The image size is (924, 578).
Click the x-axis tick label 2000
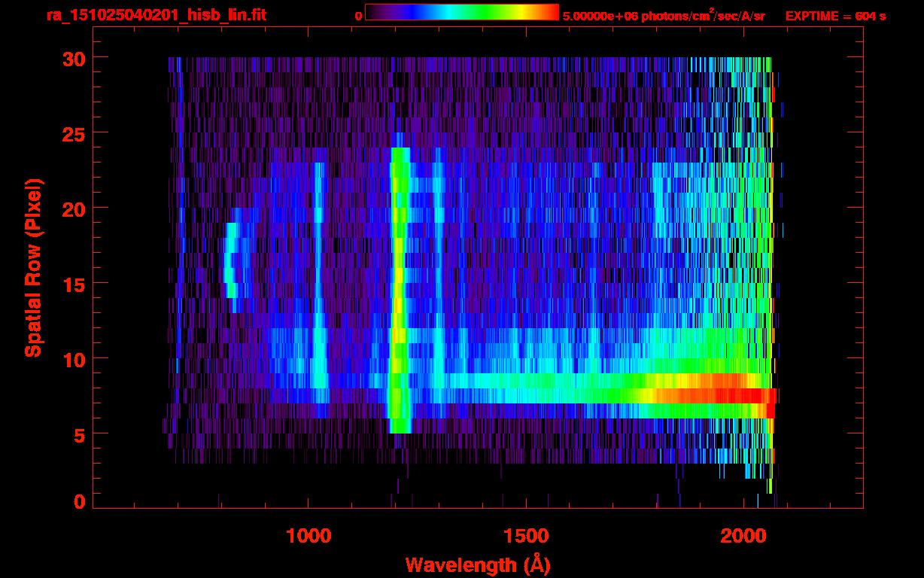coord(744,535)
